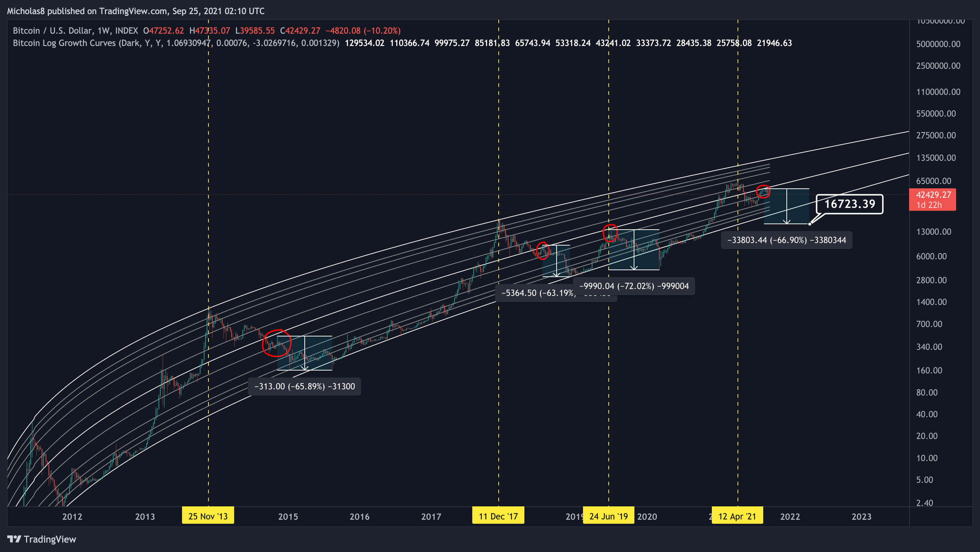Click the low value L39585.55

(x=255, y=30)
